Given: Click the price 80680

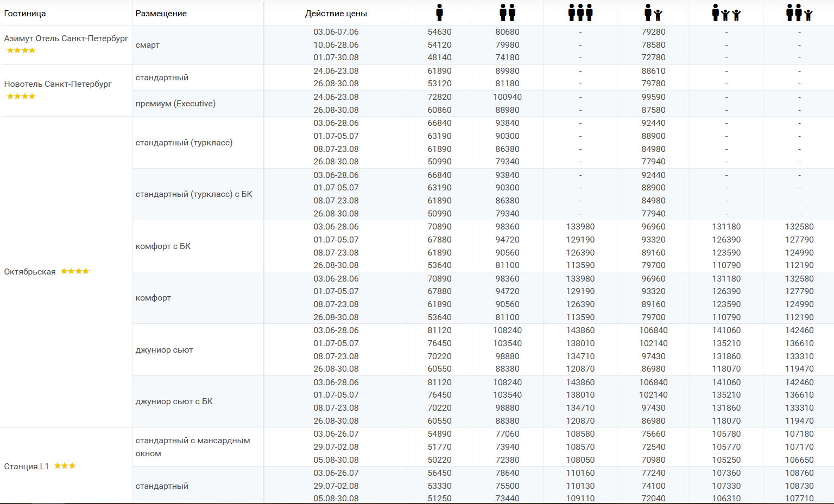Looking at the screenshot, I should point(507,32).
